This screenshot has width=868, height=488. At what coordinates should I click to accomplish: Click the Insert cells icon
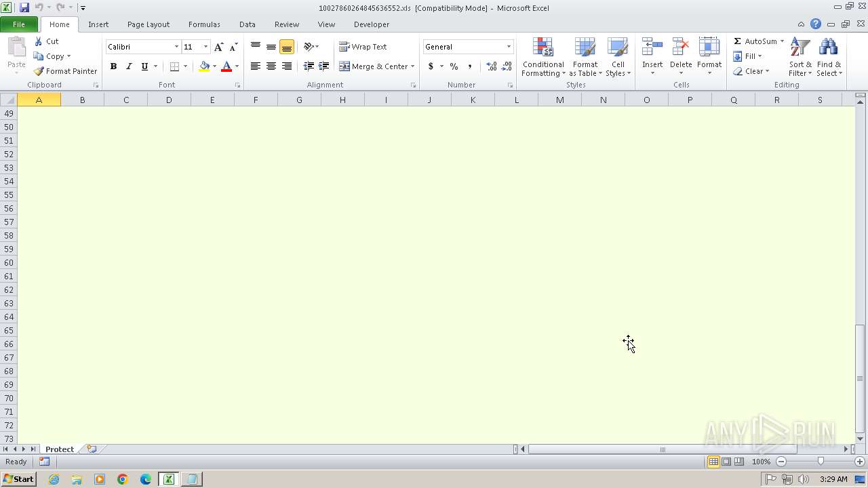pos(652,47)
